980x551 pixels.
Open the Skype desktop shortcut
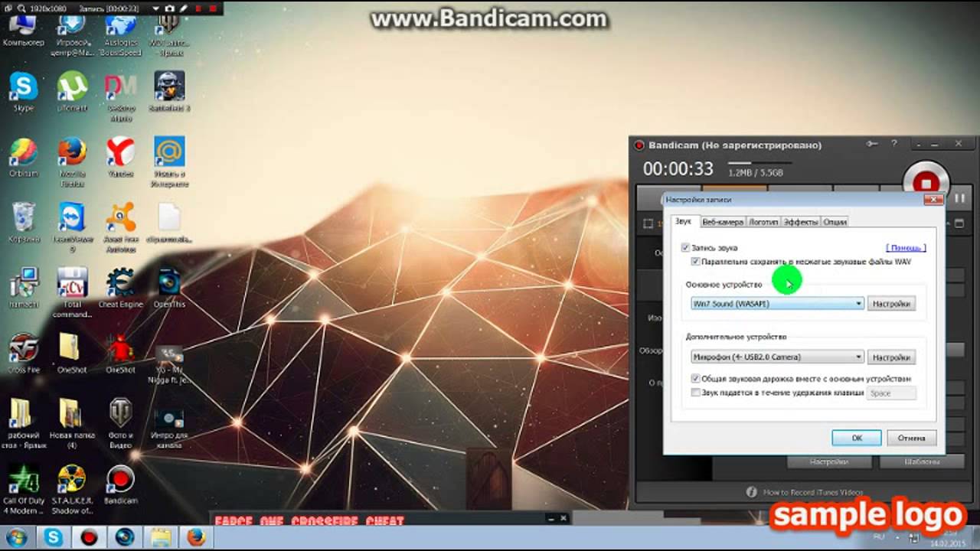tap(23, 91)
